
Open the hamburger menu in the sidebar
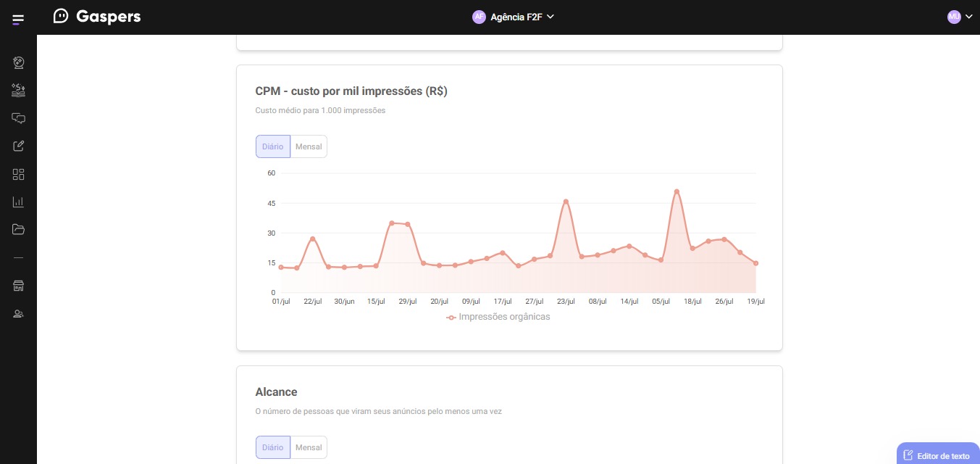[18, 20]
